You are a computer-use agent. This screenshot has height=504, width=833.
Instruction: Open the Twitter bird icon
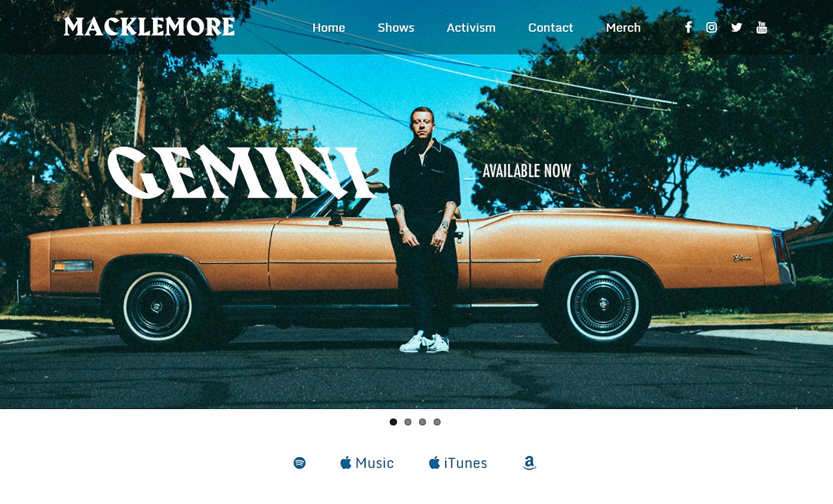737,27
